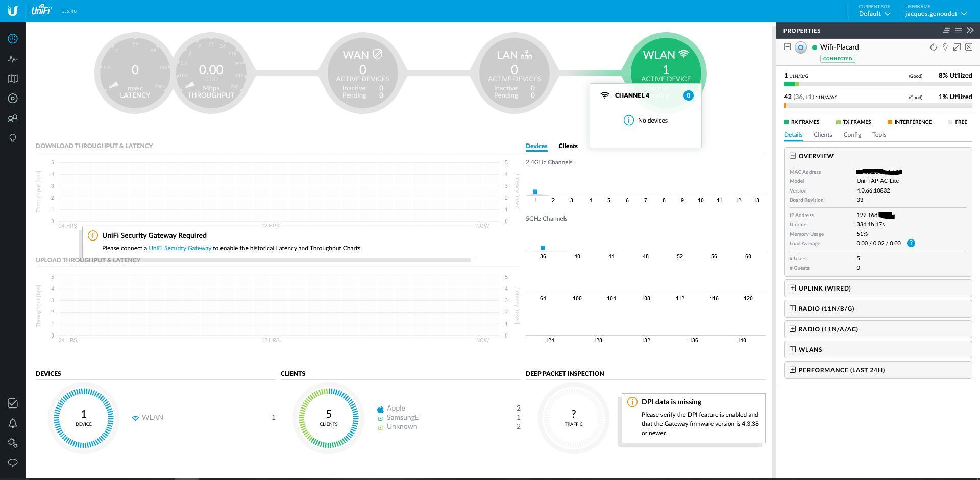
Task: Open the Clients page icon in sidebar
Action: click(13, 118)
